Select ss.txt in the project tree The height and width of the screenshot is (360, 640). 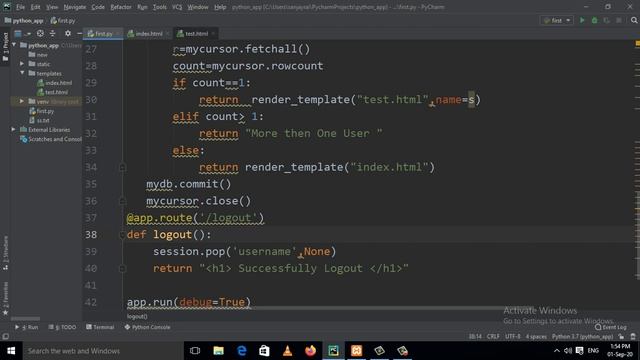pyautogui.click(x=39, y=120)
